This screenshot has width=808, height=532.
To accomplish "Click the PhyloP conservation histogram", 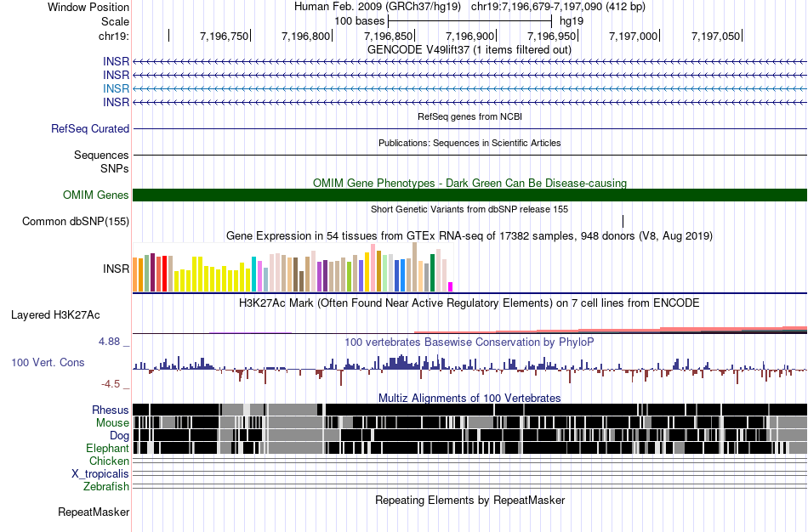I will pos(469,370).
